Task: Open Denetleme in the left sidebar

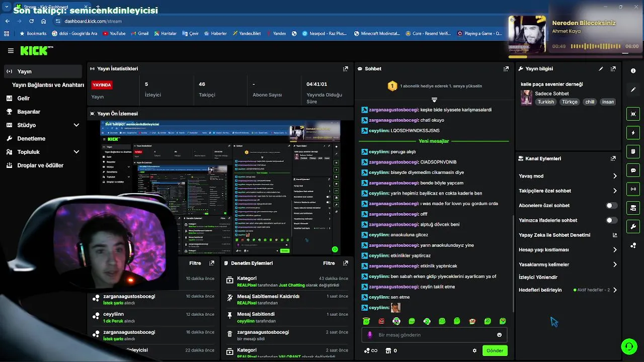Action: click(42, 139)
